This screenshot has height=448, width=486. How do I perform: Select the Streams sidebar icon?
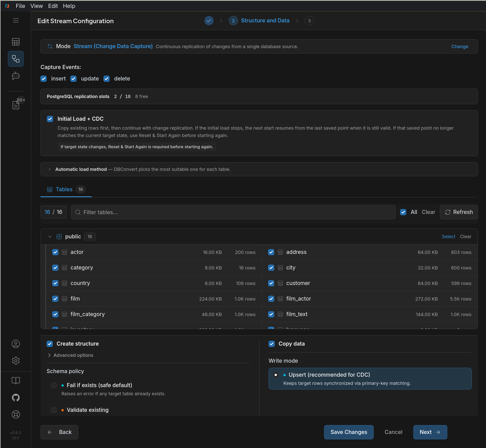16,59
